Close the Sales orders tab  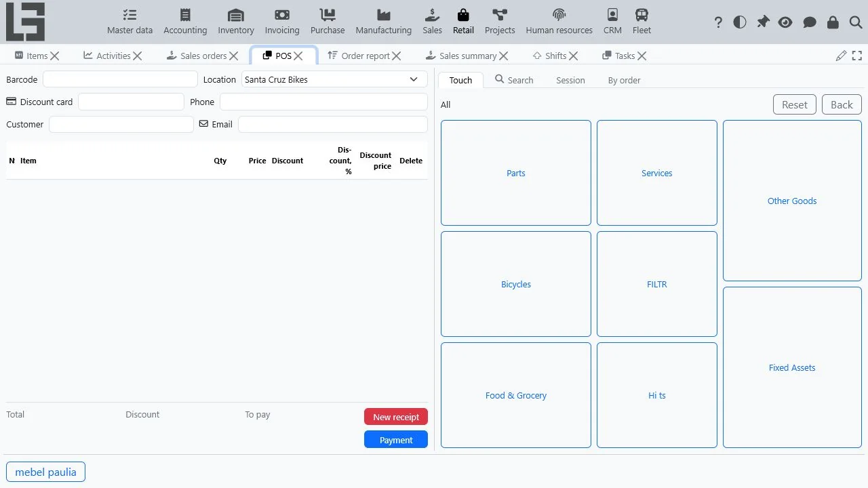[x=234, y=56]
